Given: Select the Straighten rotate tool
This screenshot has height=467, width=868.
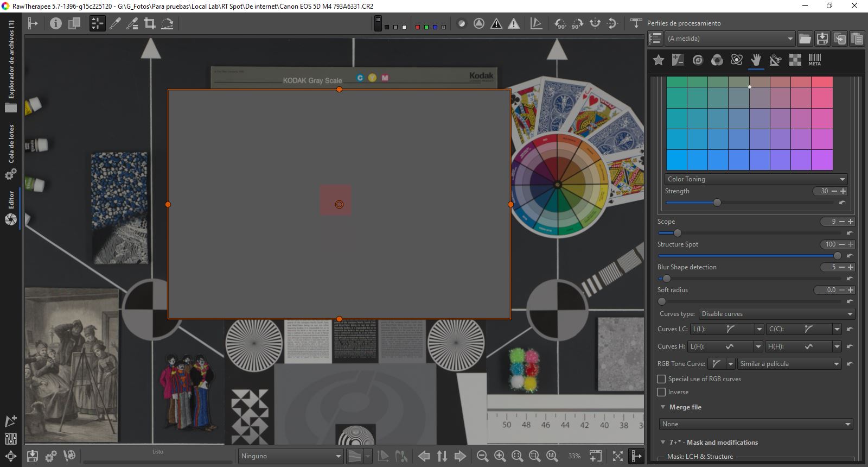Looking at the screenshot, I should (167, 23).
